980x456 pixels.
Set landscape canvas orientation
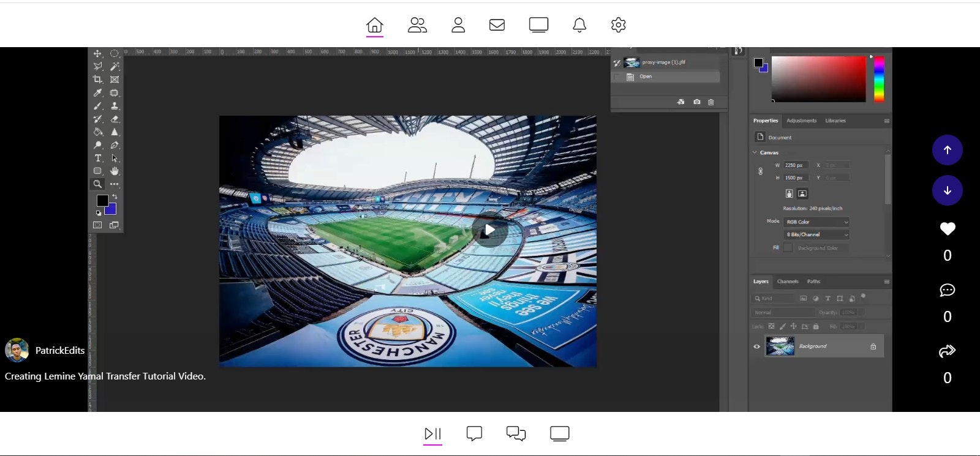click(x=802, y=193)
